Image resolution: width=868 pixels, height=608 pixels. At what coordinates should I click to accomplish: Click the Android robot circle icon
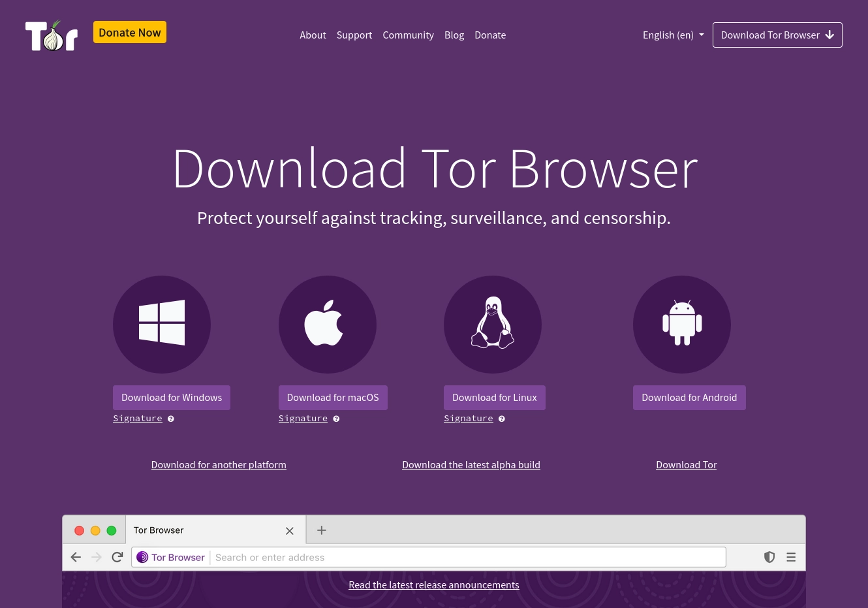click(x=682, y=325)
